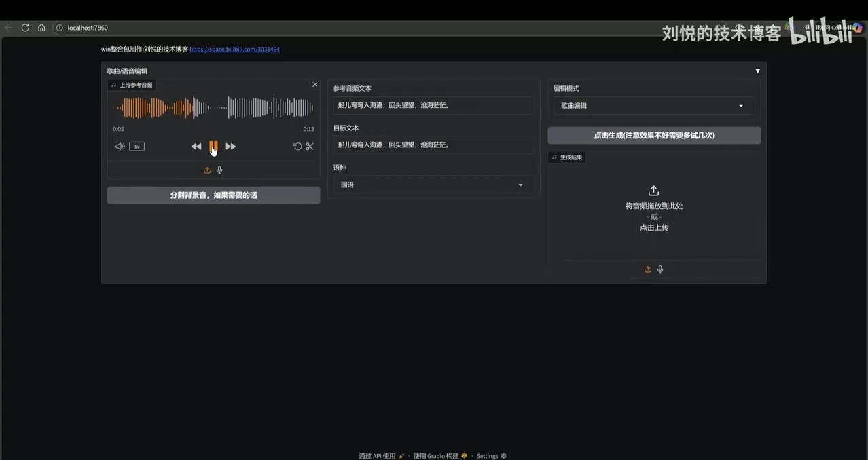Fast forward the reference audio

[230, 147]
